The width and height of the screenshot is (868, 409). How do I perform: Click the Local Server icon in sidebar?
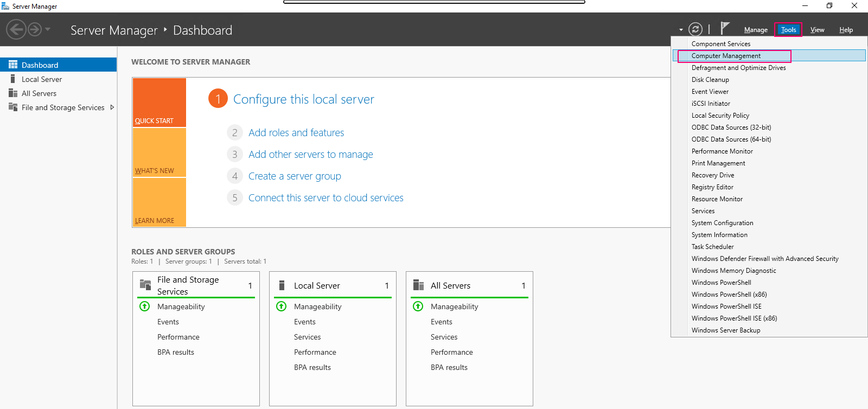point(12,79)
